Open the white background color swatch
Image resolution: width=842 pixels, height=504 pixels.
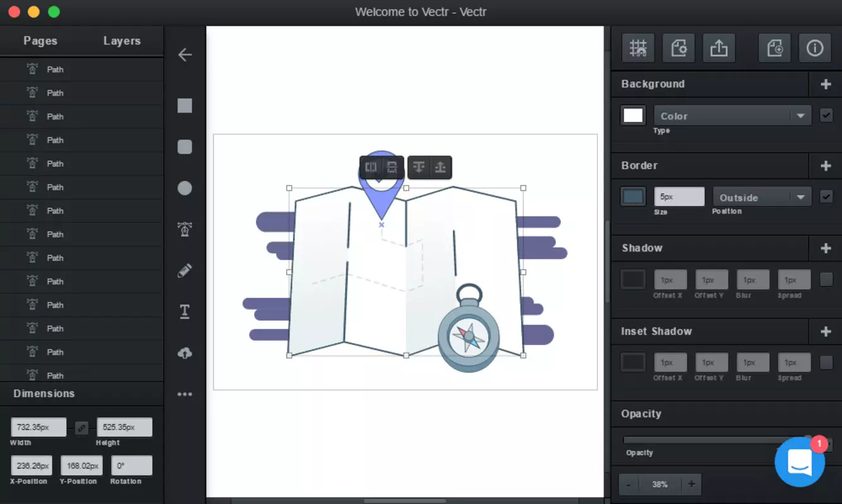click(x=633, y=115)
